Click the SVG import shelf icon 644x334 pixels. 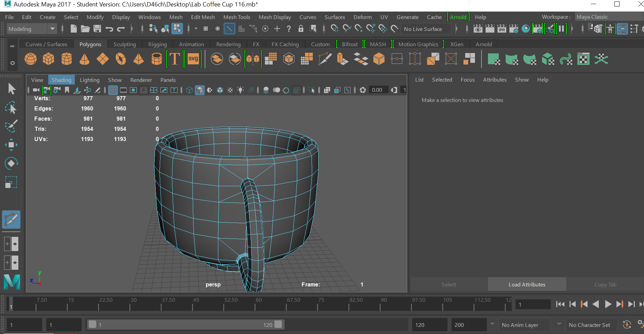tap(193, 59)
